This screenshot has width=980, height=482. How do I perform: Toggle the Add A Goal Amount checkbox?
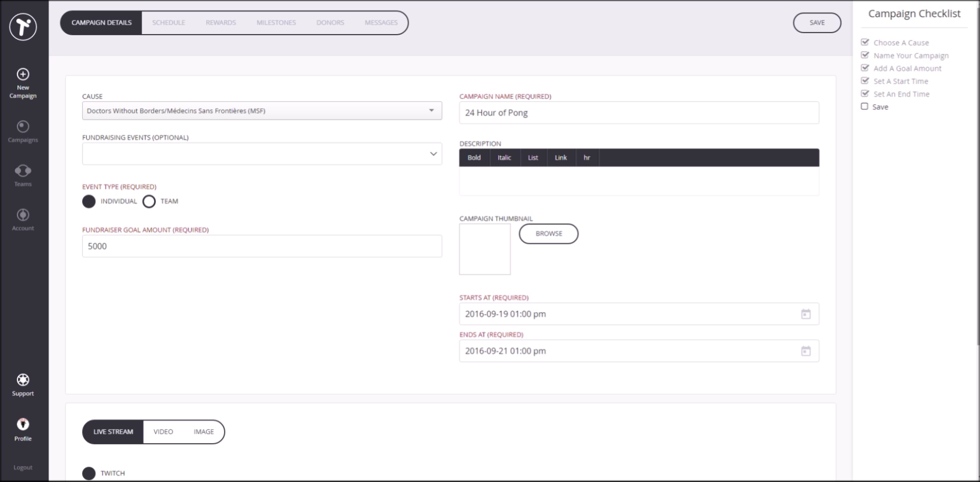[x=865, y=68]
